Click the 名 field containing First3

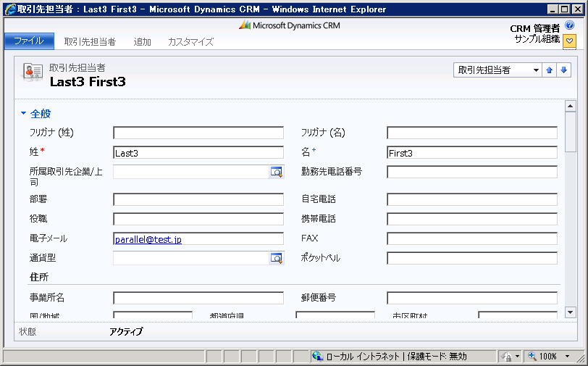point(472,152)
